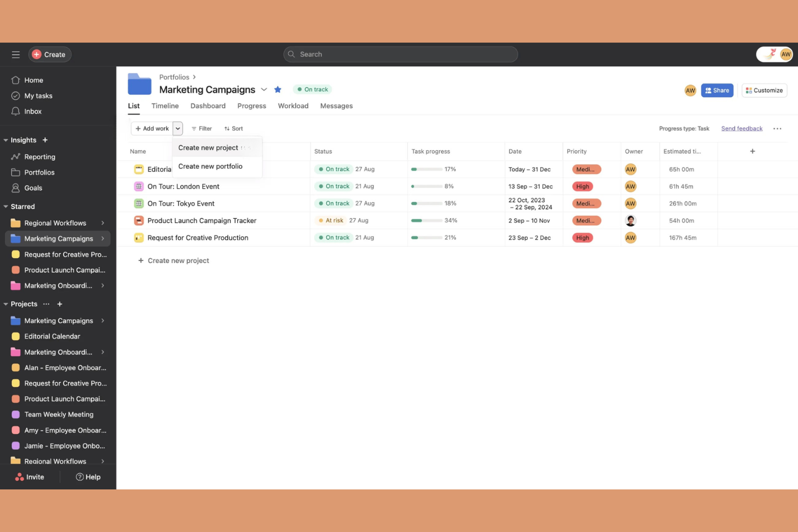Open more options three-dot menu
Image resolution: width=798 pixels, height=532 pixels.
777,129
